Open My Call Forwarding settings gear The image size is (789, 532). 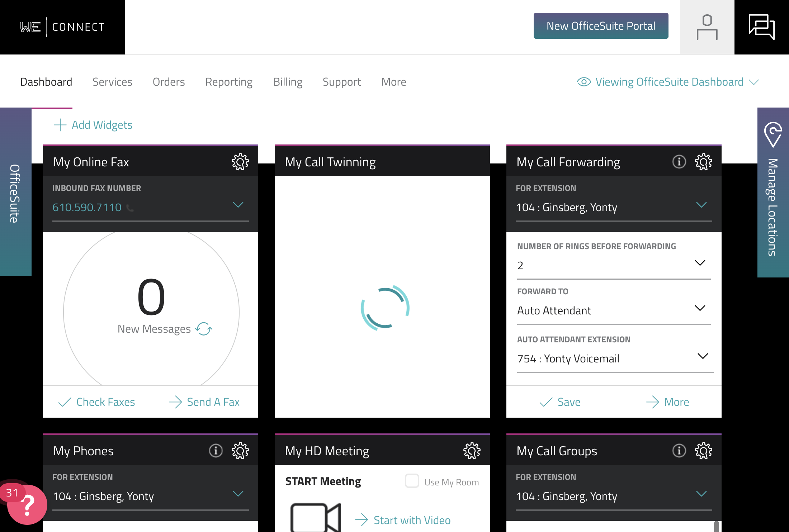[x=704, y=162]
